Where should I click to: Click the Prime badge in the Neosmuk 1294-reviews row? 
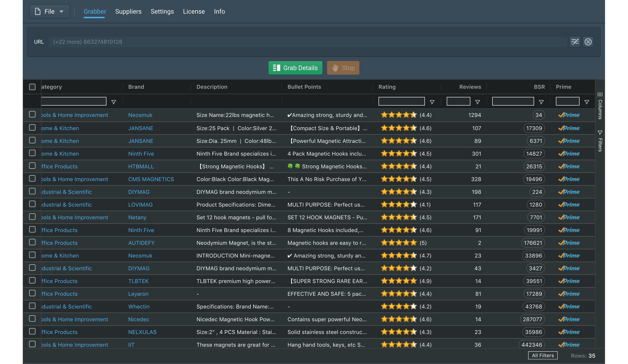[569, 115]
